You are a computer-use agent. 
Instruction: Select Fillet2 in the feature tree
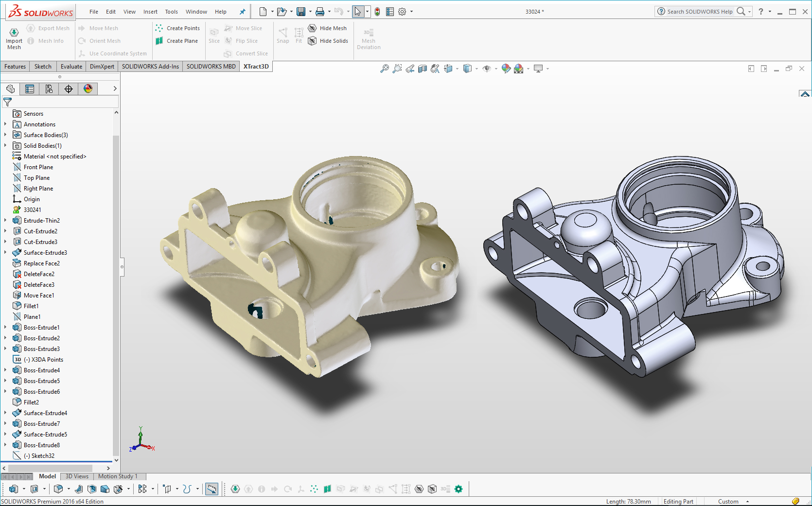point(31,402)
